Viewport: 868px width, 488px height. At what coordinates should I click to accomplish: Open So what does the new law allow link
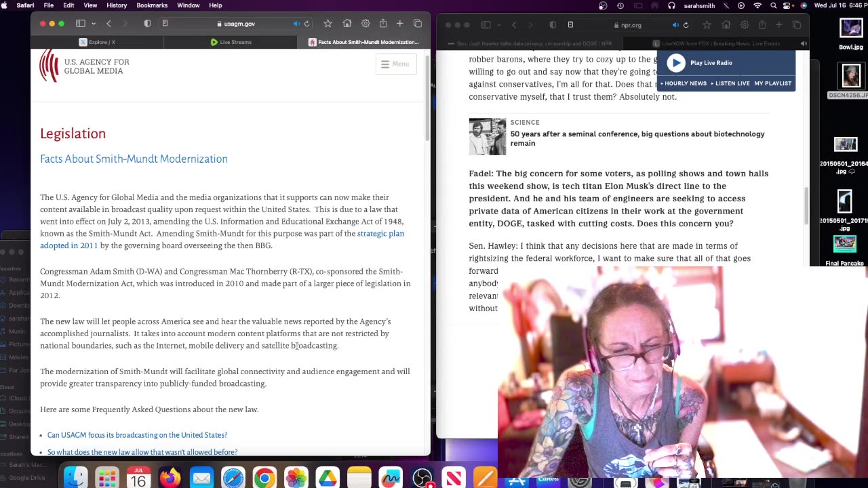142,452
